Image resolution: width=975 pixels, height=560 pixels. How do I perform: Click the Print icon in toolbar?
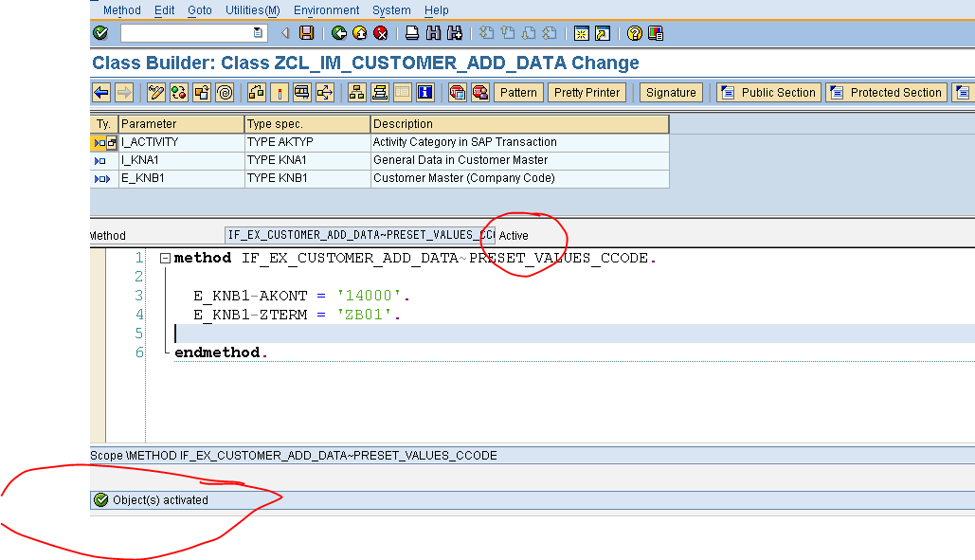[x=409, y=31]
